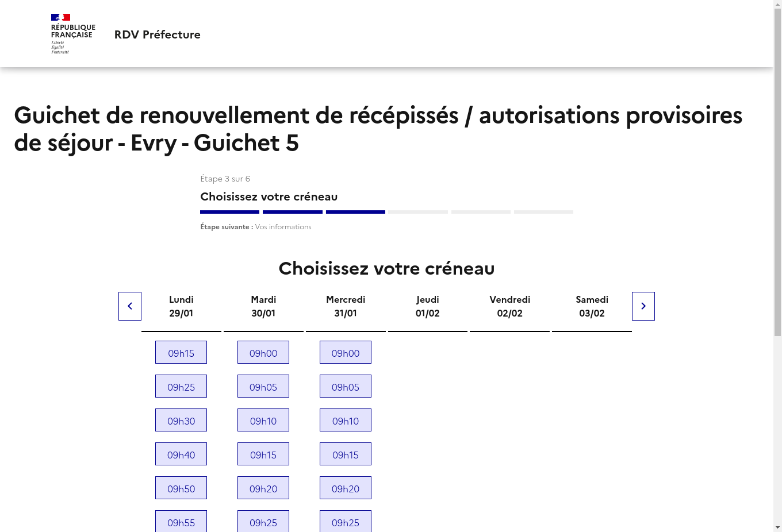Select the Lundi 29/01 09h55 slot

181,522
